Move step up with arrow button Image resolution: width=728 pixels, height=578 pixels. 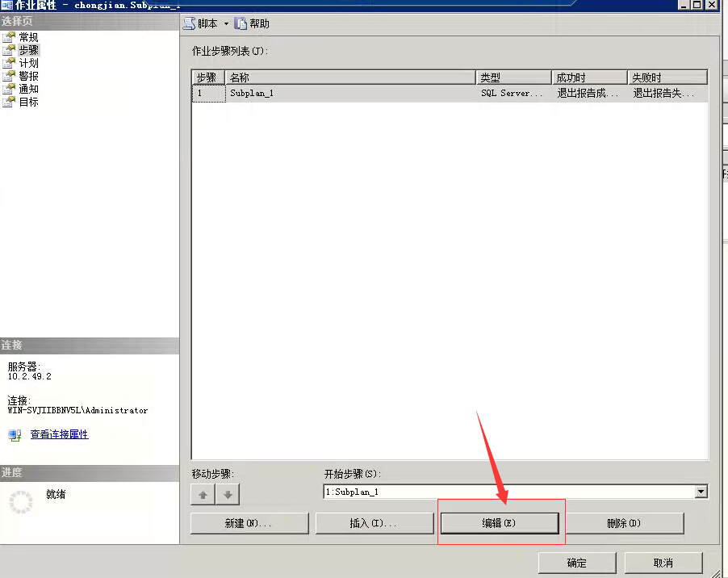coord(203,494)
